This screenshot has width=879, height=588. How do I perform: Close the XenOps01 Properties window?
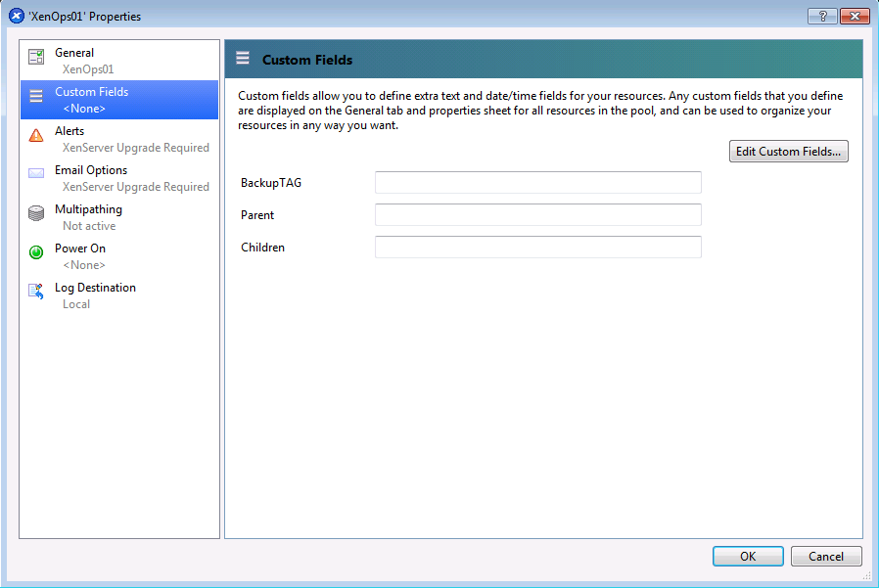(855, 17)
